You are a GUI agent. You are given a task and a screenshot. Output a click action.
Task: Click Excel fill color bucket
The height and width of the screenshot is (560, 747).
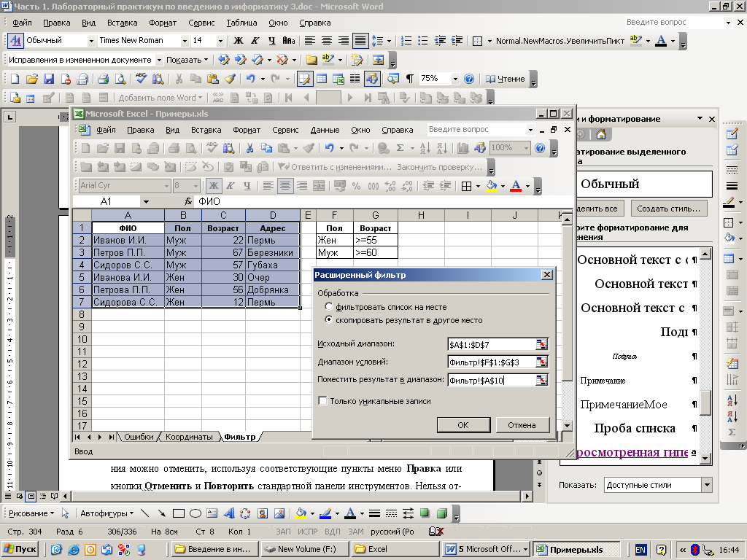[x=491, y=186]
